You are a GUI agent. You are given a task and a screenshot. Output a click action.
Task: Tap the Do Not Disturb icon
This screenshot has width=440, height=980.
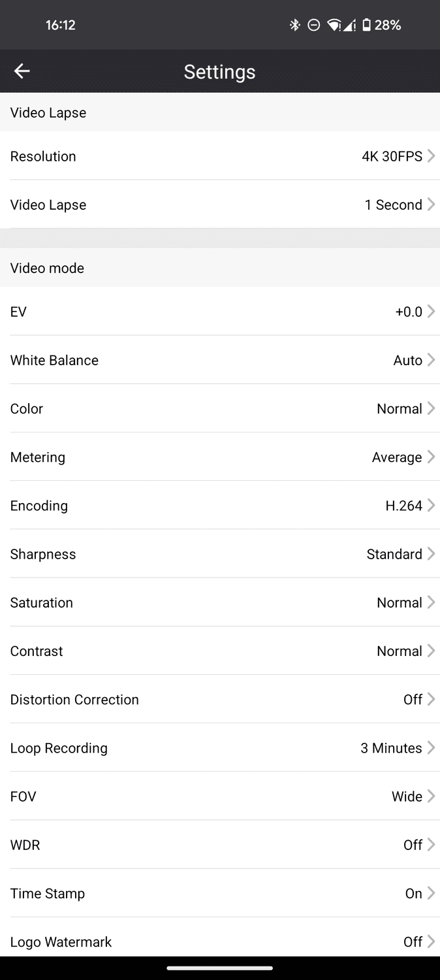314,25
